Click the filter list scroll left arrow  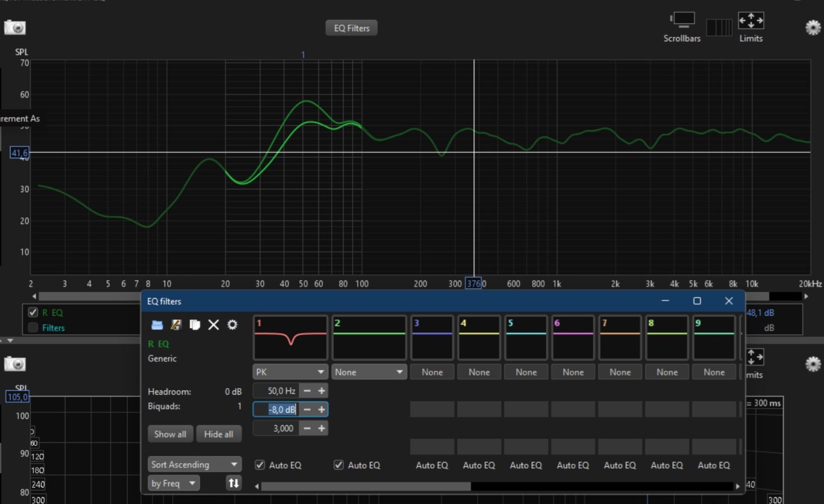pyautogui.click(x=257, y=486)
